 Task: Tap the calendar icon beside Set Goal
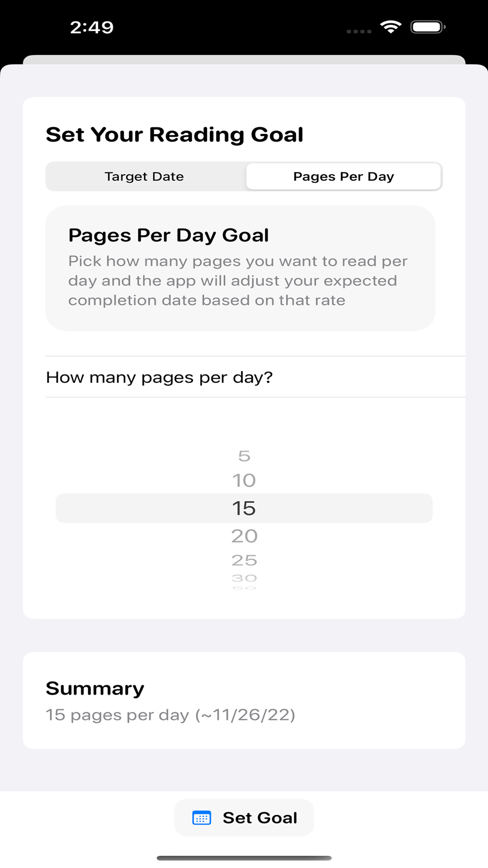pos(202,818)
